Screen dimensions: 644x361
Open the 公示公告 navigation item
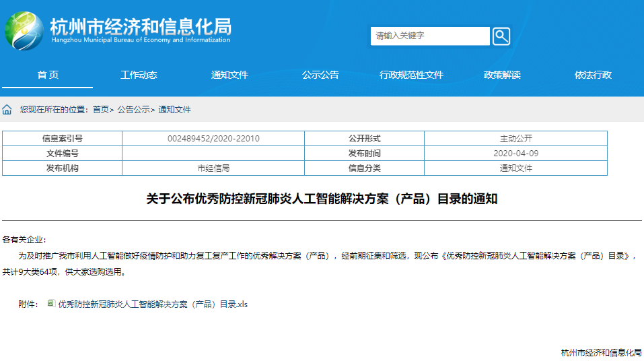coord(320,75)
